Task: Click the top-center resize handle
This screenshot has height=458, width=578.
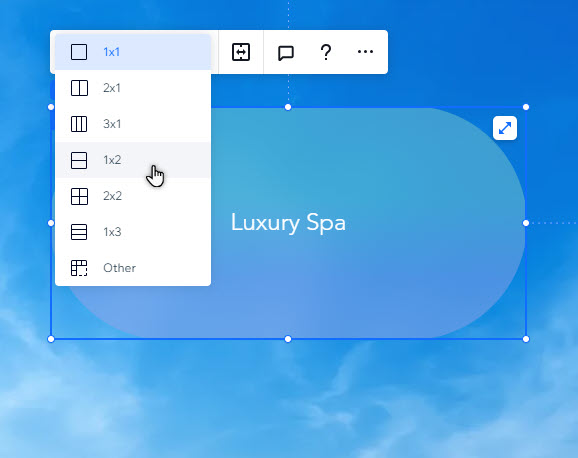Action: click(x=288, y=107)
